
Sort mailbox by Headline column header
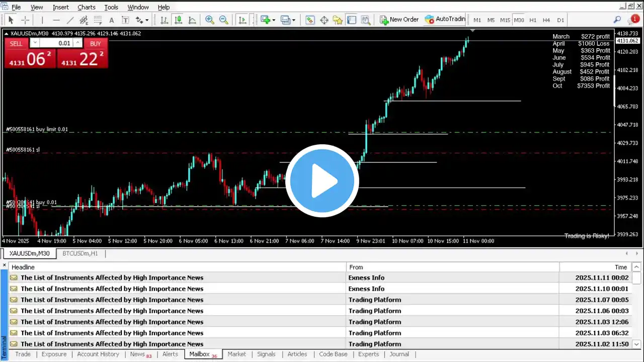click(178, 267)
